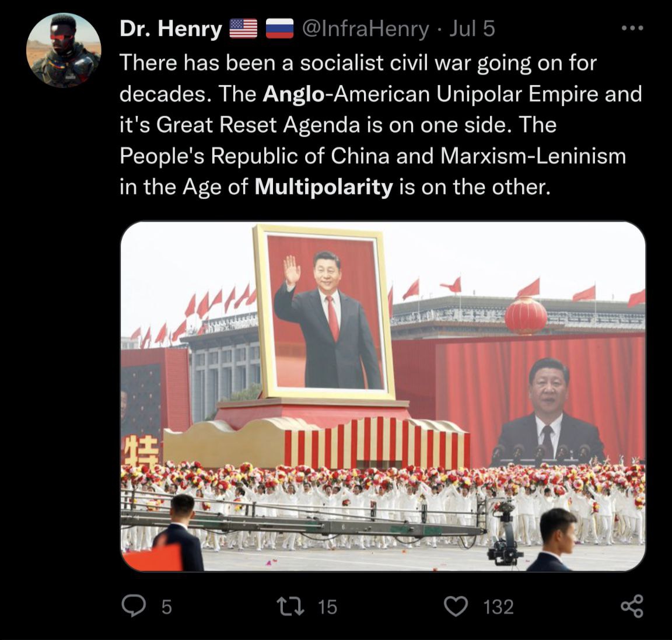
Task: Click the Dr. Henry display name
Action: (x=171, y=29)
